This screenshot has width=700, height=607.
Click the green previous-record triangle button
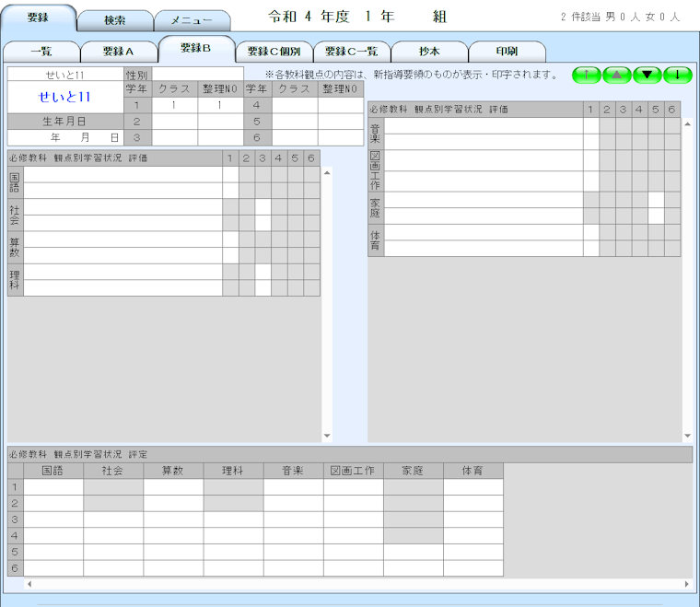pos(616,75)
